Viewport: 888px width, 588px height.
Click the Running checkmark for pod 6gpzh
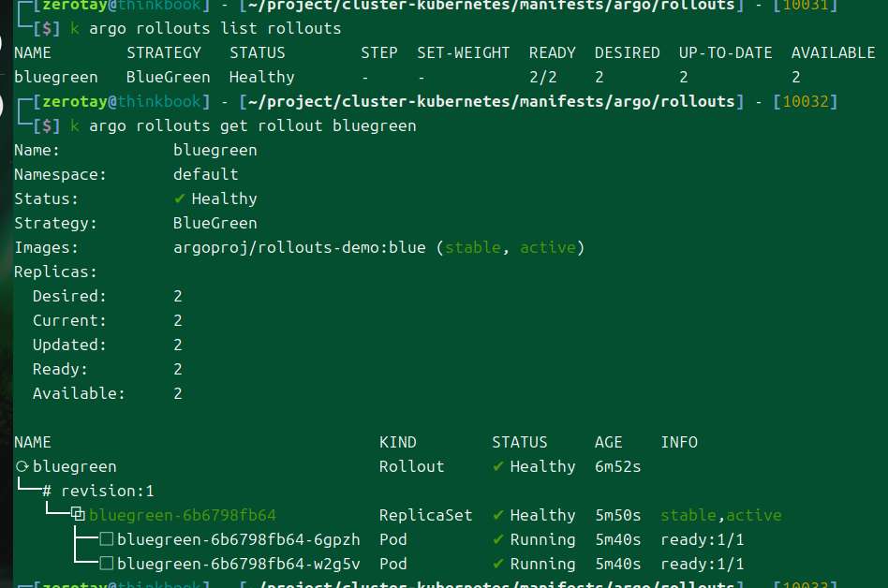click(x=498, y=539)
